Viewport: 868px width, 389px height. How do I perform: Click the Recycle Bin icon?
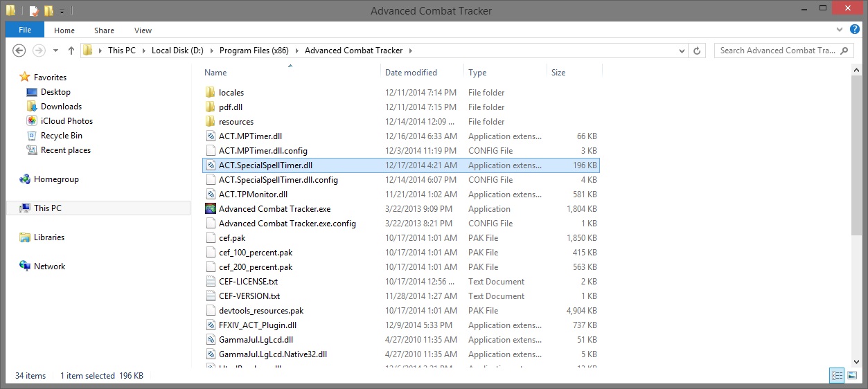[32, 136]
